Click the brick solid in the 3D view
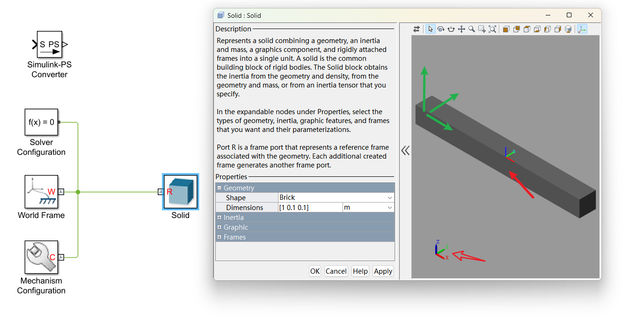 click(x=505, y=157)
